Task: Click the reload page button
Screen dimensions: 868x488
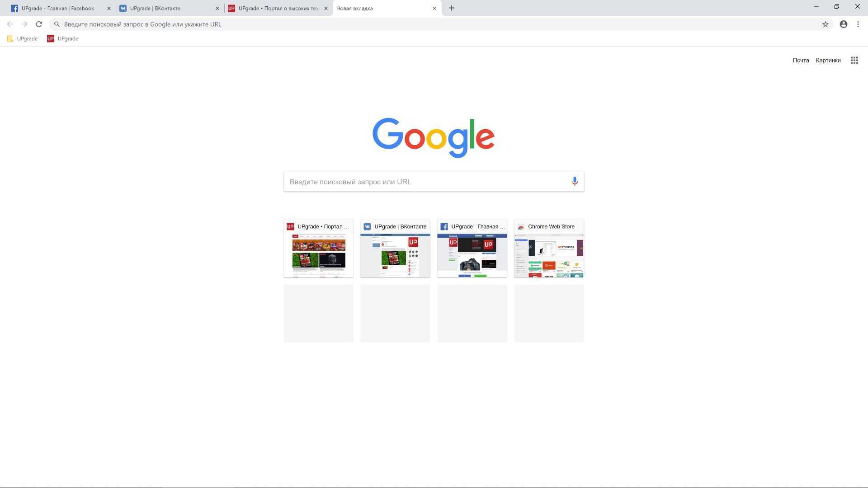Action: pyautogui.click(x=38, y=24)
